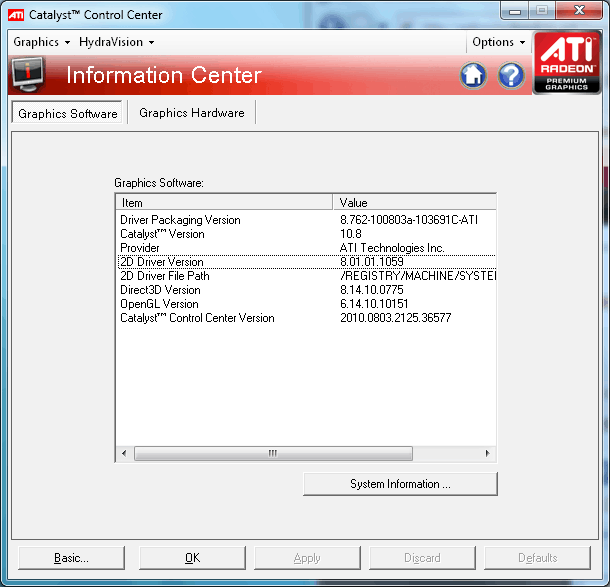Open the Graphics dropdown menu
This screenshot has width=610, height=587.
tap(42, 42)
